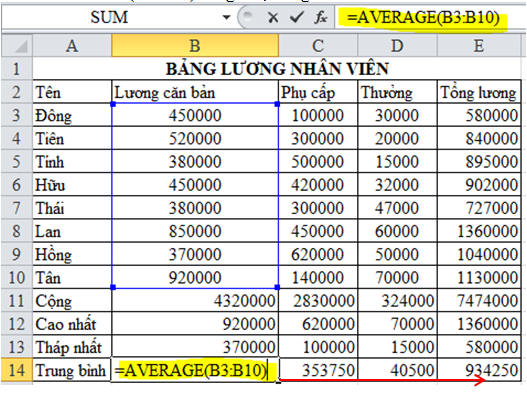Image resolution: width=527 pixels, height=393 pixels.
Task: Click Tính's allowance 500000
Action: (318, 162)
